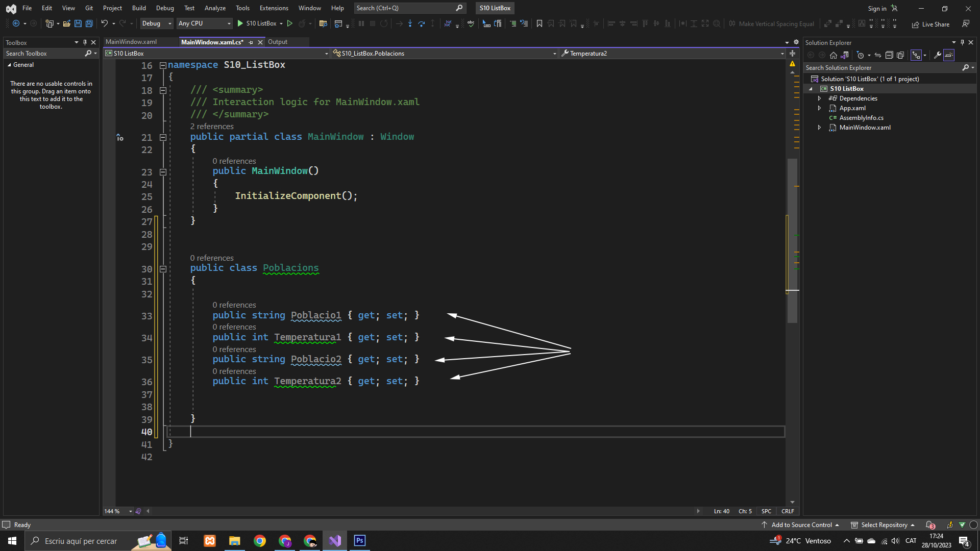980x551 pixels.
Task: Open the Debug configuration dropdown
Action: pyautogui.click(x=157, y=23)
